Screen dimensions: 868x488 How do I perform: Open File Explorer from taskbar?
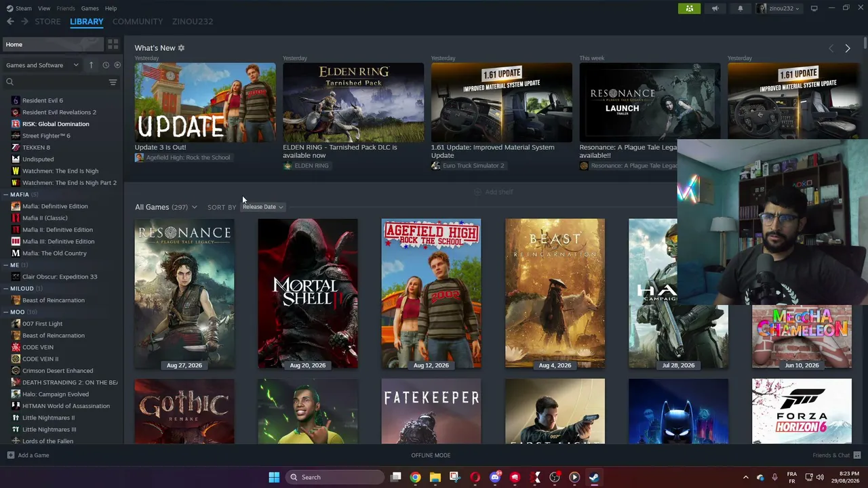tap(435, 477)
